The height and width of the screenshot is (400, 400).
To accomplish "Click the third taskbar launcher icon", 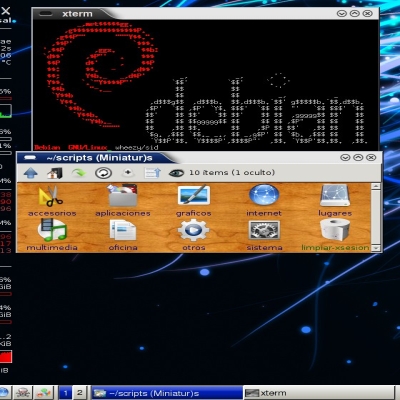I will pyautogui.click(x=43, y=393).
